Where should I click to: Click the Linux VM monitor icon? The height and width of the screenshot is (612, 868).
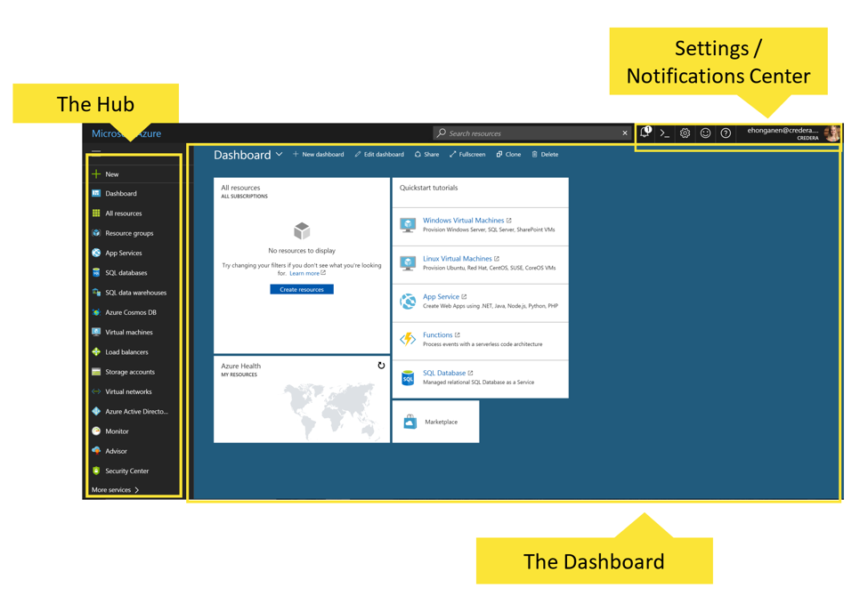[408, 262]
